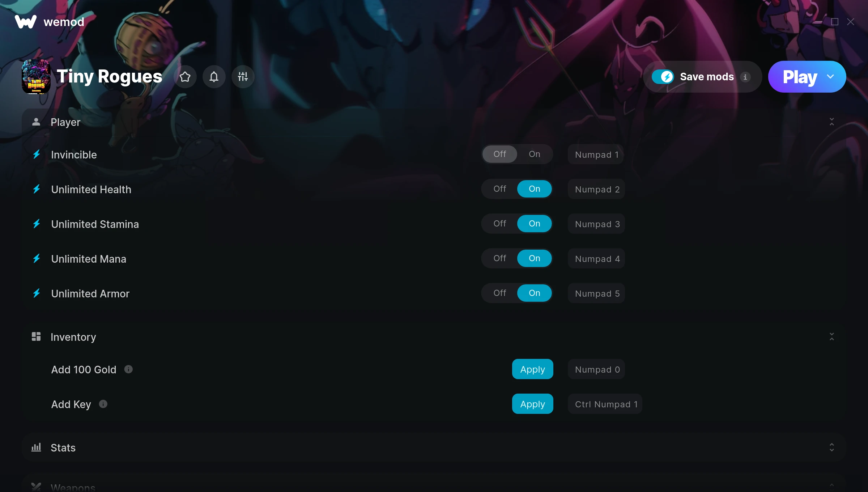Switch Unlimited Health to Off
Image resolution: width=868 pixels, height=492 pixels.
pyautogui.click(x=500, y=189)
